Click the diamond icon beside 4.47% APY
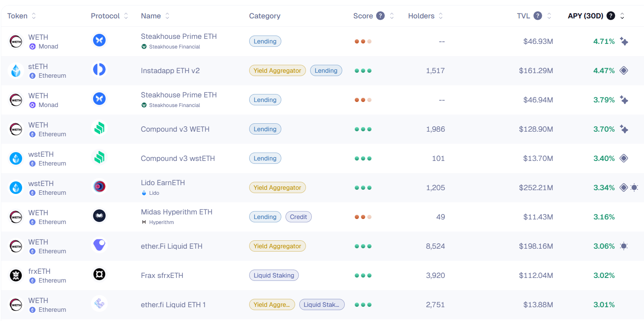The height and width of the screenshot is (321, 644). pos(624,71)
